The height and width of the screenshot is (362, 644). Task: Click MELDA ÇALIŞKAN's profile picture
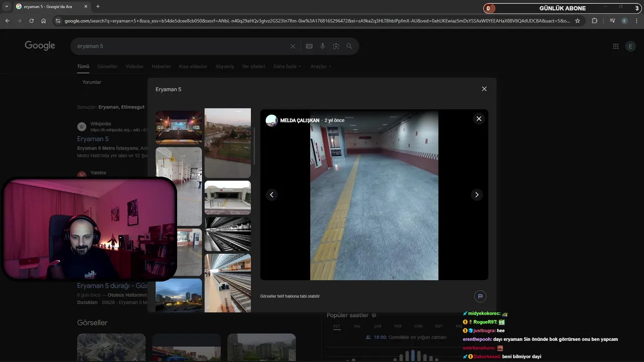click(272, 121)
